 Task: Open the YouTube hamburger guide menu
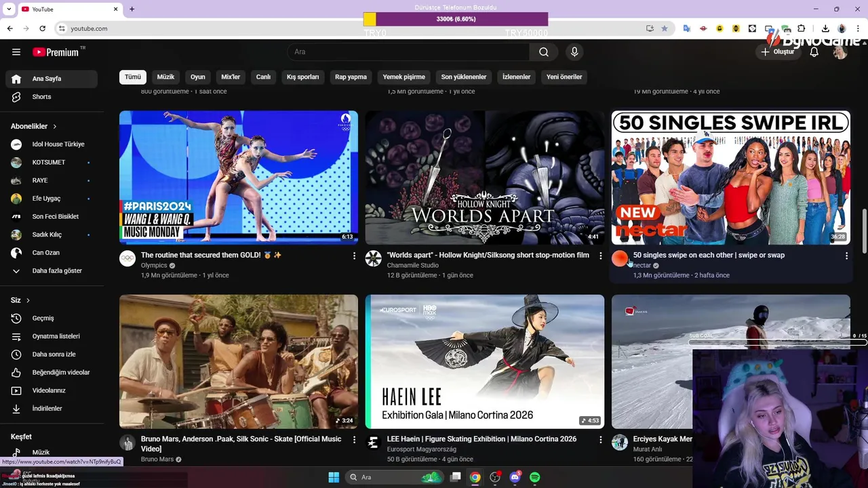tap(16, 52)
